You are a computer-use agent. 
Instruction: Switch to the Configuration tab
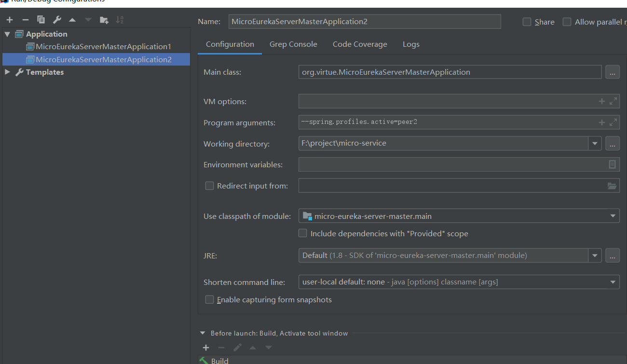[230, 44]
